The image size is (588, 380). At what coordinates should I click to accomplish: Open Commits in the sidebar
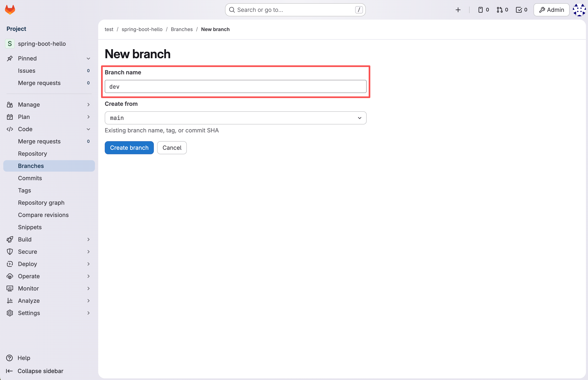pyautogui.click(x=30, y=178)
